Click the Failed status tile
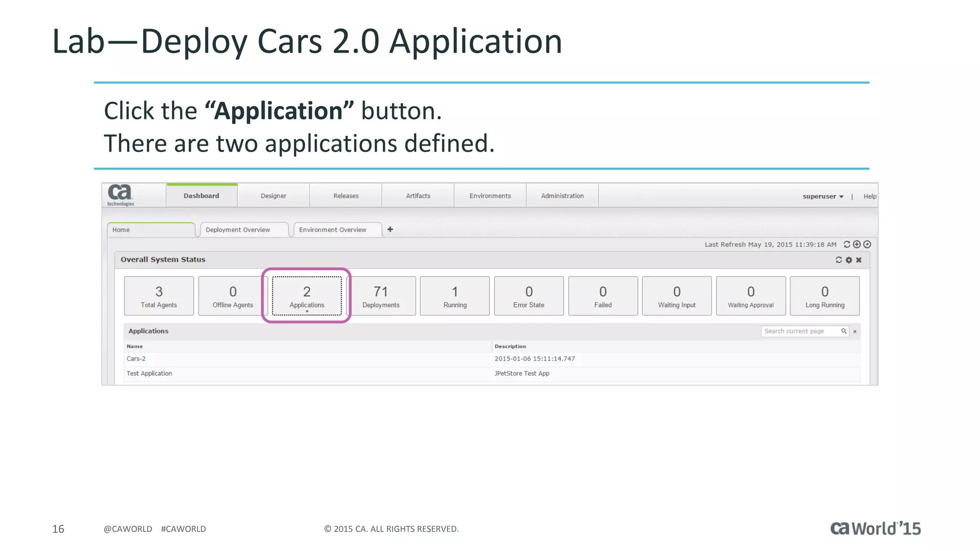Image resolution: width=980 pixels, height=551 pixels. (603, 296)
